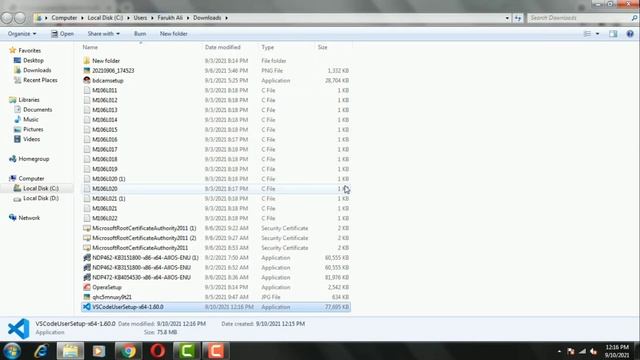
Task: Click the New folder button
Action: pos(174,34)
